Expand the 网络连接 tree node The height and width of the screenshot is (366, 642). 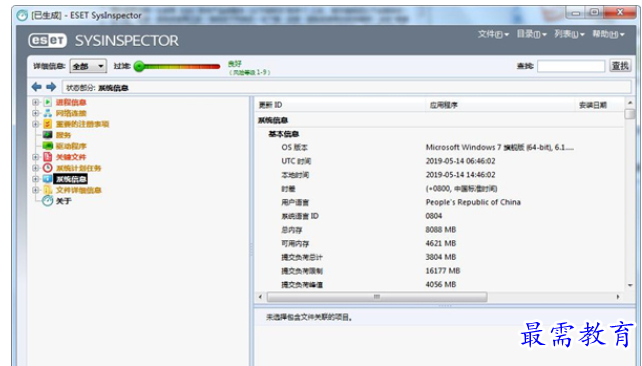[36, 113]
